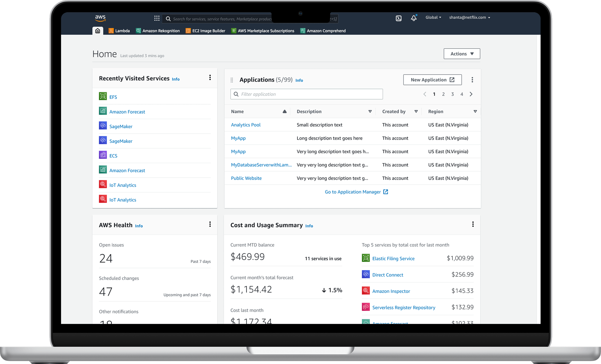Image resolution: width=601 pixels, height=364 pixels.
Task: Grab the Applications widget drag handle
Action: (x=232, y=80)
